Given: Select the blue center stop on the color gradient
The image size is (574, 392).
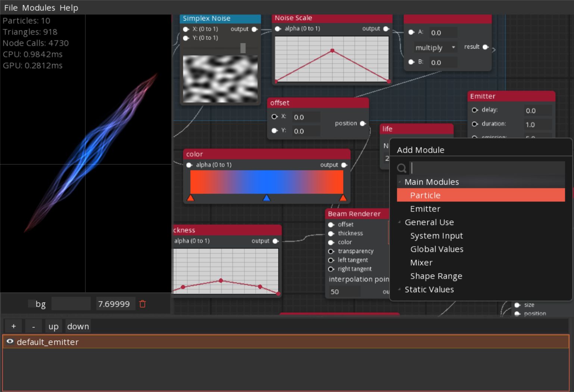Looking at the screenshot, I should [x=267, y=198].
